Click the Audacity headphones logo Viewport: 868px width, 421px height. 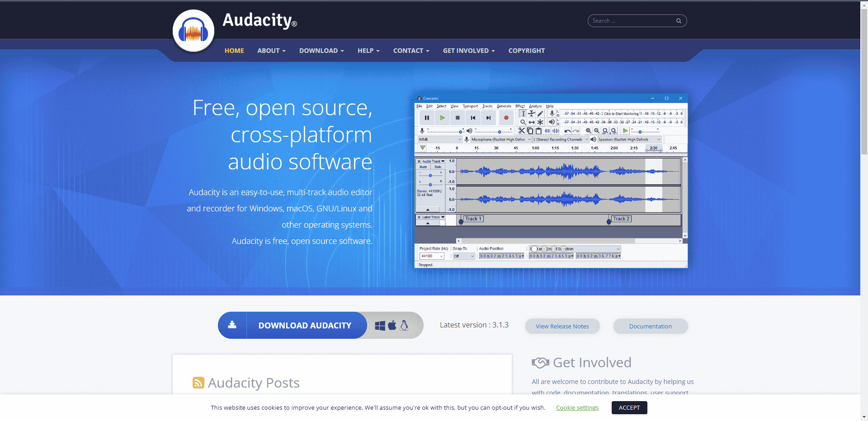[x=193, y=31]
